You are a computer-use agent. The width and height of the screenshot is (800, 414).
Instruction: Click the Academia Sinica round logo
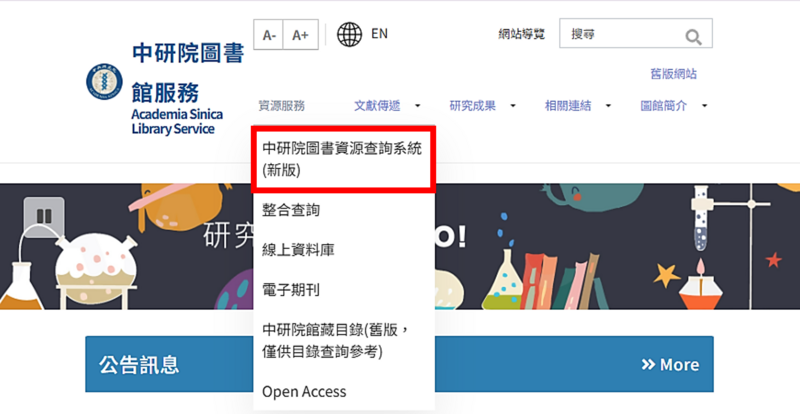coord(104,82)
